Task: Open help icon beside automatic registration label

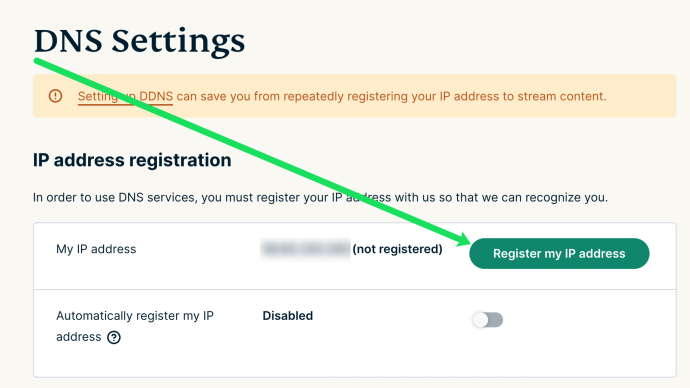Action: (114, 337)
